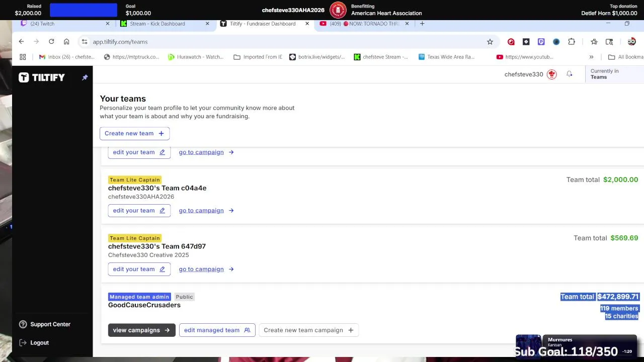This screenshot has height=362, width=644.
Task: Go back using browser back arrow
Action: pyautogui.click(x=21, y=42)
